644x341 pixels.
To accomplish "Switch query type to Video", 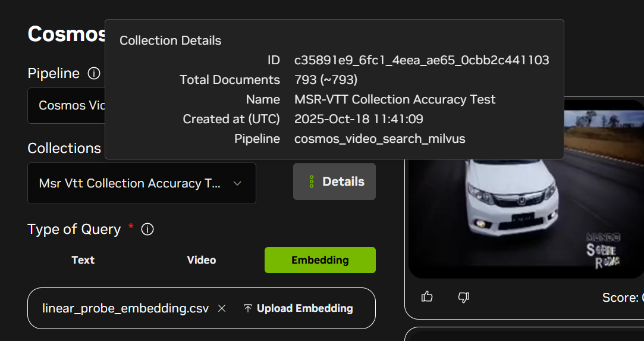I will point(201,260).
